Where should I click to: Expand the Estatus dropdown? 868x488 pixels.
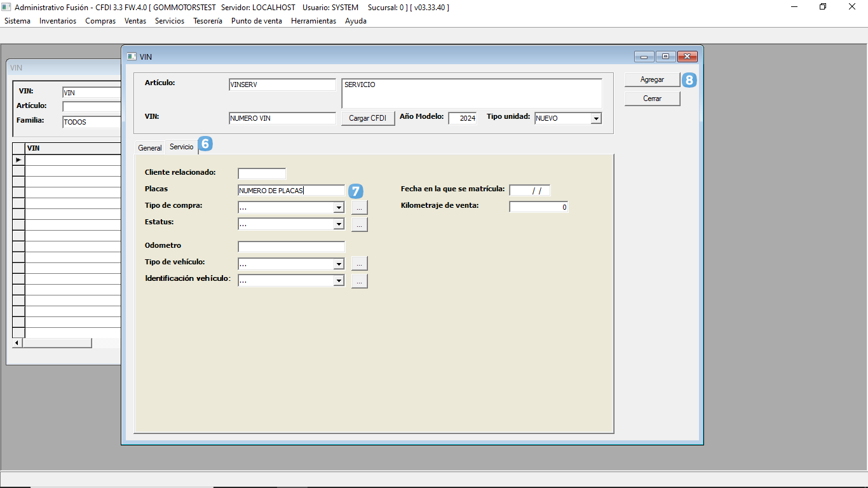coord(339,224)
